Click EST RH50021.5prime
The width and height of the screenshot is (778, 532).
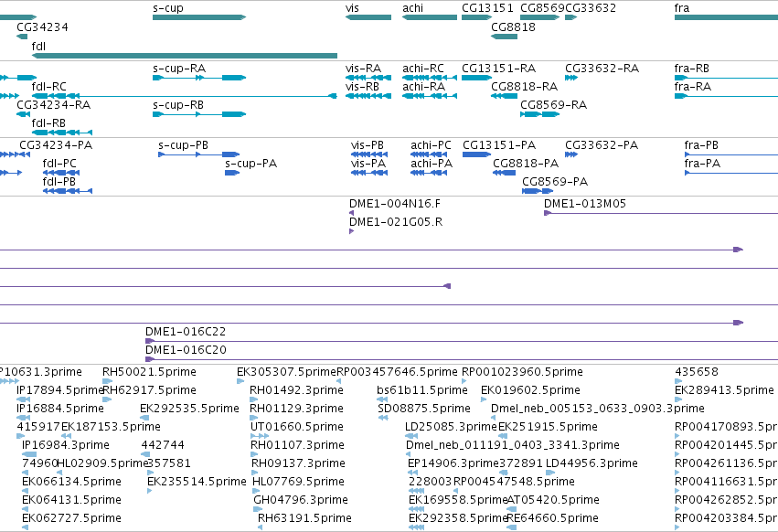(107, 381)
